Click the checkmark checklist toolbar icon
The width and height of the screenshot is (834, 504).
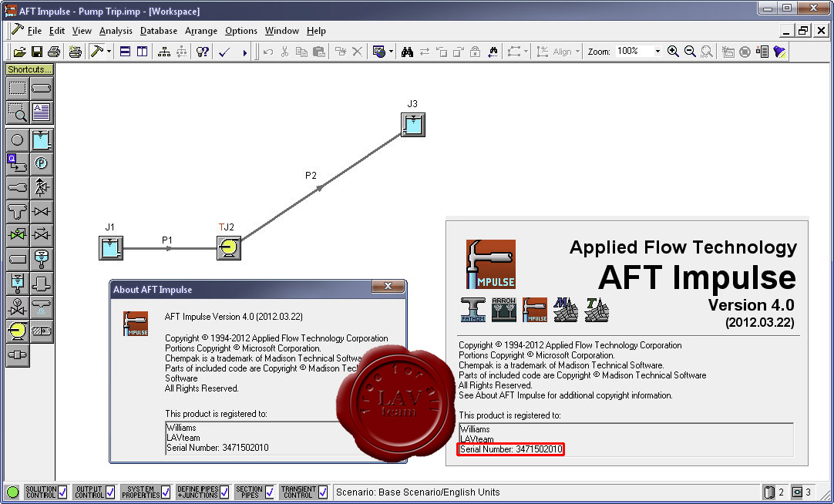tap(224, 52)
